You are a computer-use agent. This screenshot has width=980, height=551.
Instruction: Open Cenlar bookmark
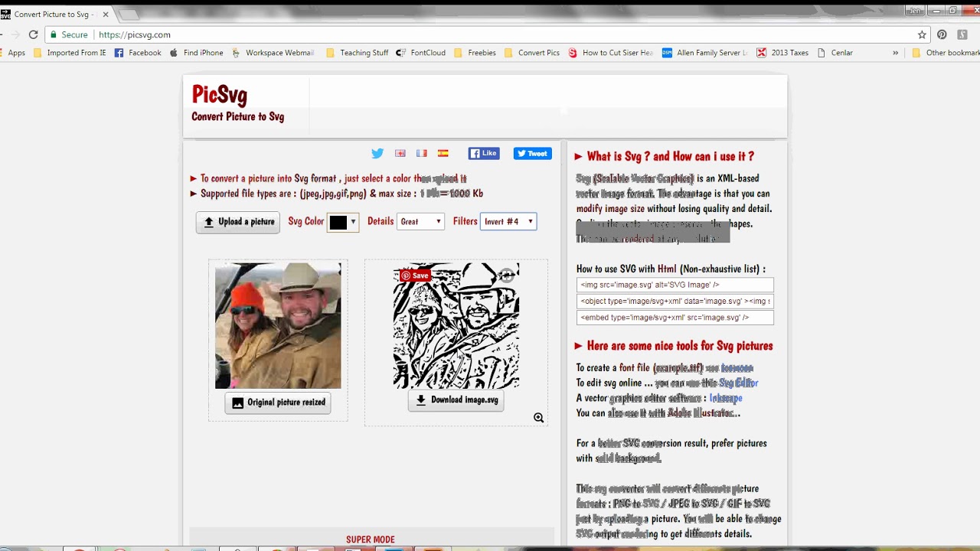point(835,53)
